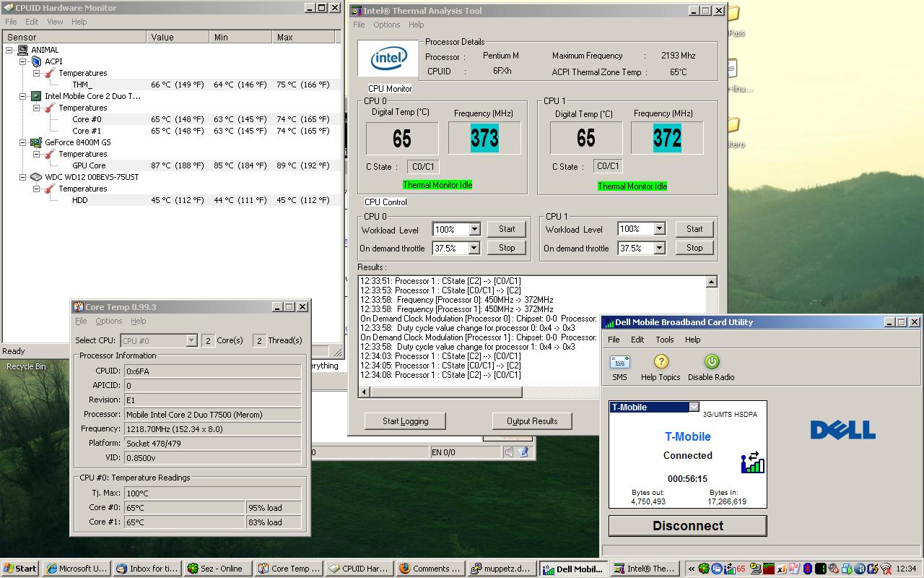Stop CPU 1 workload
The width and height of the screenshot is (924, 578).
694,248
